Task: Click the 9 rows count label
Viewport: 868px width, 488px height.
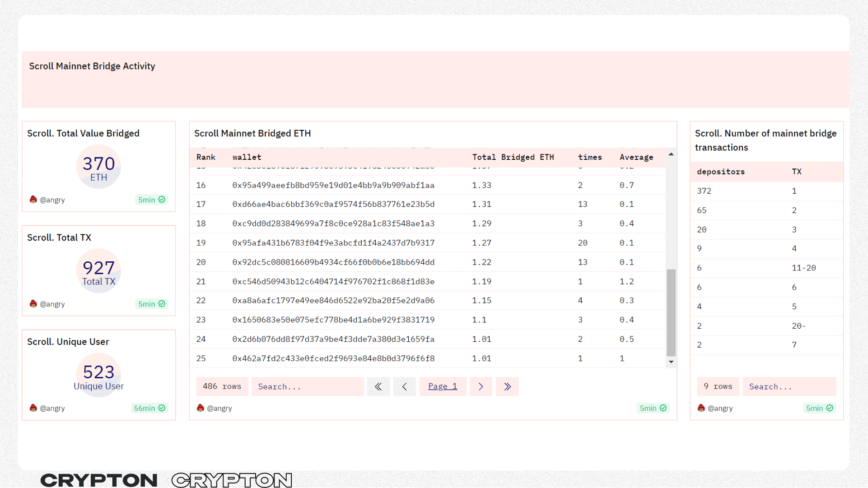Action: click(718, 386)
